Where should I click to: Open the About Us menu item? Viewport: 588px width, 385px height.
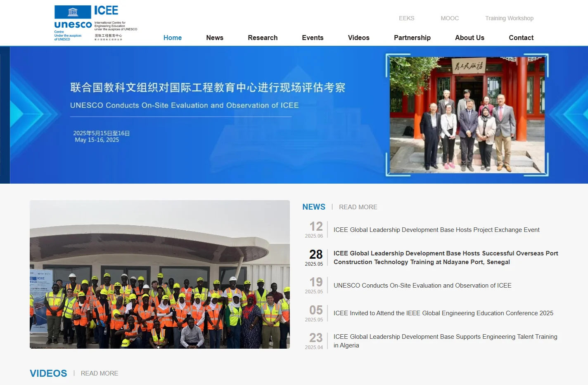click(x=469, y=38)
